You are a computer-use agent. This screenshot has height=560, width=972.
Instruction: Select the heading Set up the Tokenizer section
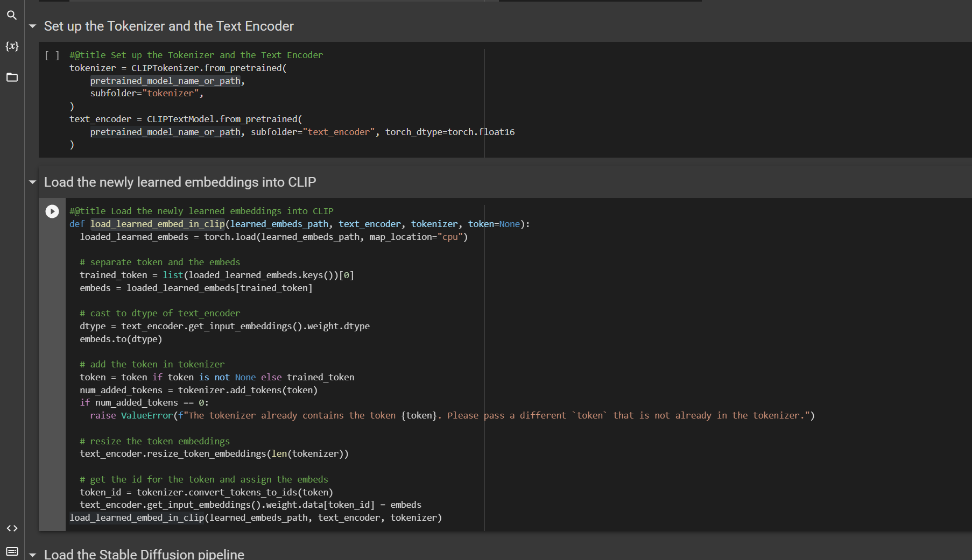169,26
